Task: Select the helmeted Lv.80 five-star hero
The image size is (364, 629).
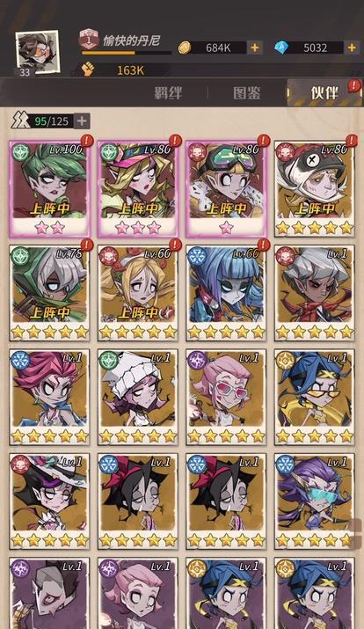Action: click(315, 188)
